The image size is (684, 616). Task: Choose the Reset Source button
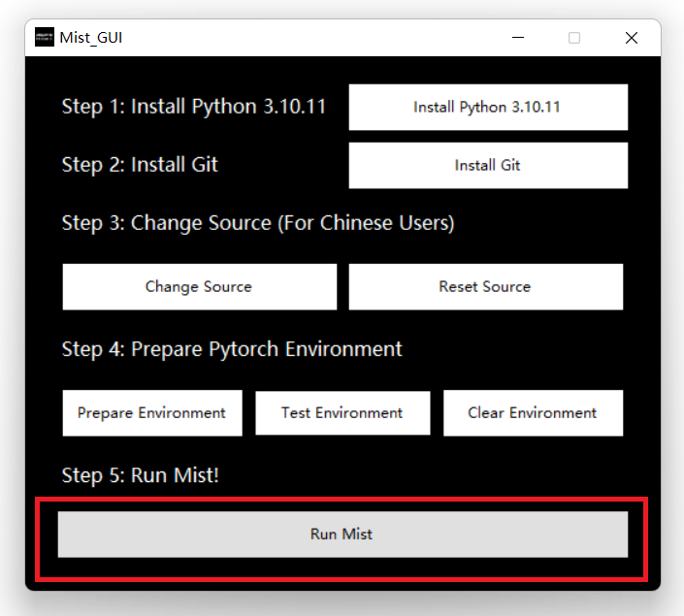coord(485,286)
